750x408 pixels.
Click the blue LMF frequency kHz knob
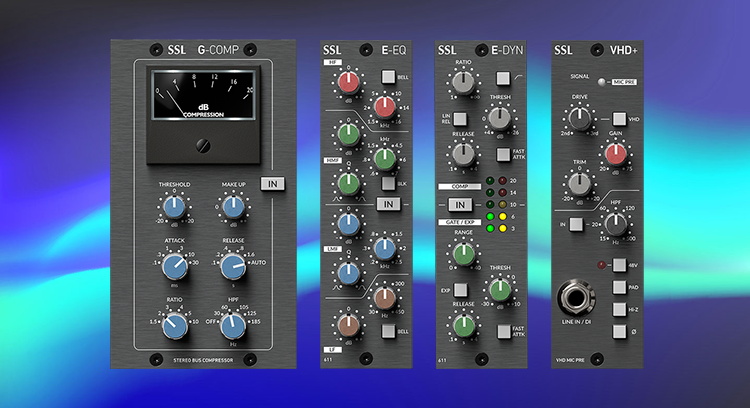385,248
